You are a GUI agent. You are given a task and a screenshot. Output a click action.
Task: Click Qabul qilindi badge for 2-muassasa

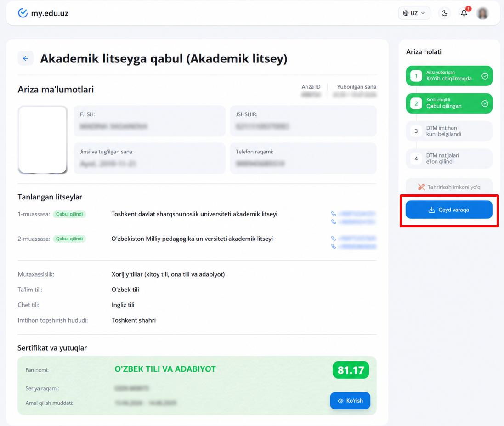pyautogui.click(x=69, y=239)
